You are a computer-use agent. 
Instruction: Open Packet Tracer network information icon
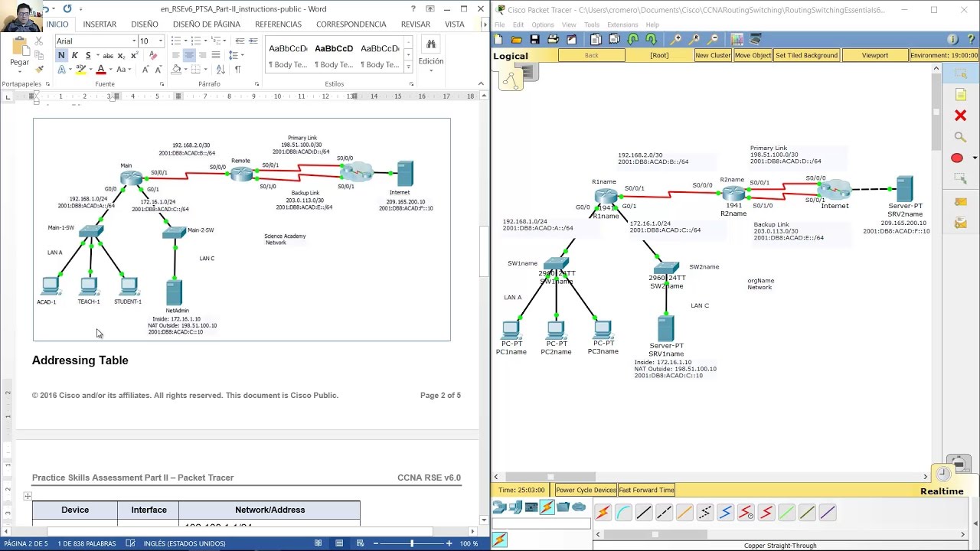point(953,39)
